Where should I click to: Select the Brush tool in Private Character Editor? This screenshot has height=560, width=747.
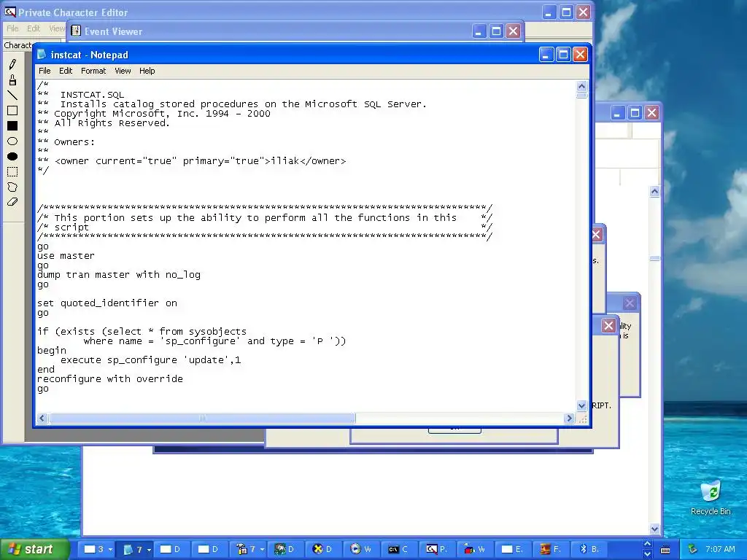pos(12,79)
